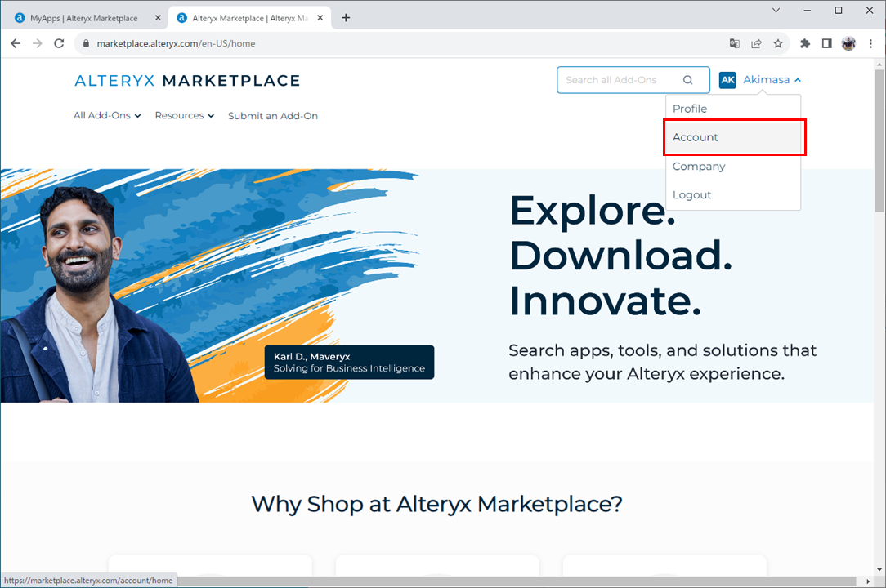Bookmark this page with star icon
The width and height of the screenshot is (886, 588).
pyautogui.click(x=778, y=43)
